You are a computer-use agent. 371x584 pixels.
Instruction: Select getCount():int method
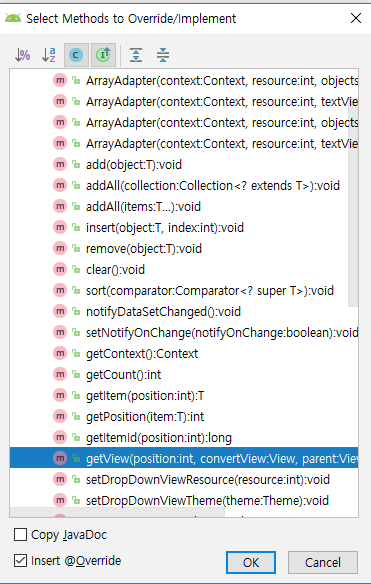coord(184,374)
